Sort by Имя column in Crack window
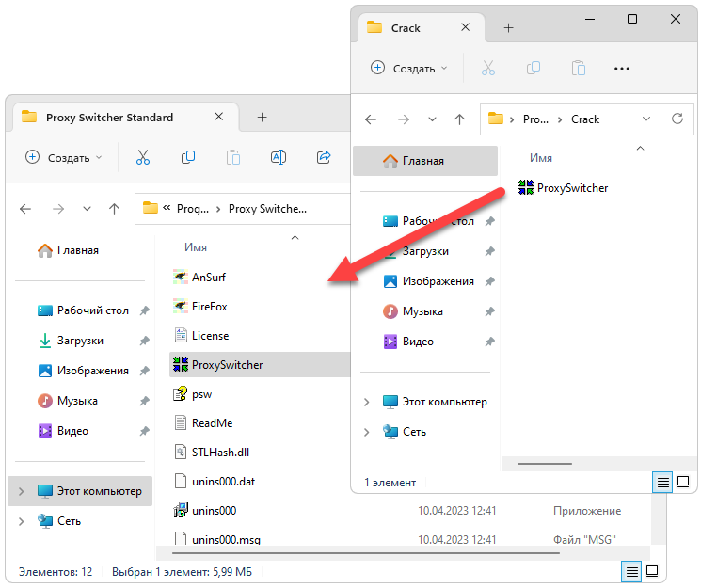 tap(540, 158)
